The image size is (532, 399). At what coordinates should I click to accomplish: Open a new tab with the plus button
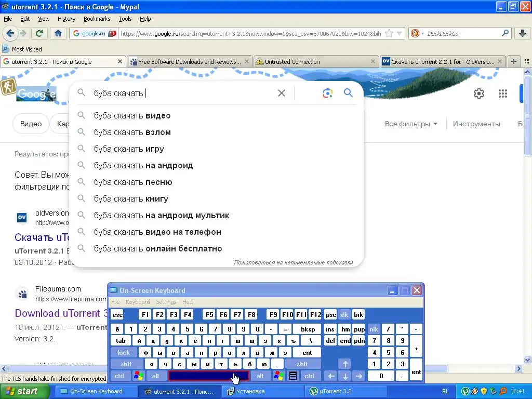[x=514, y=61]
